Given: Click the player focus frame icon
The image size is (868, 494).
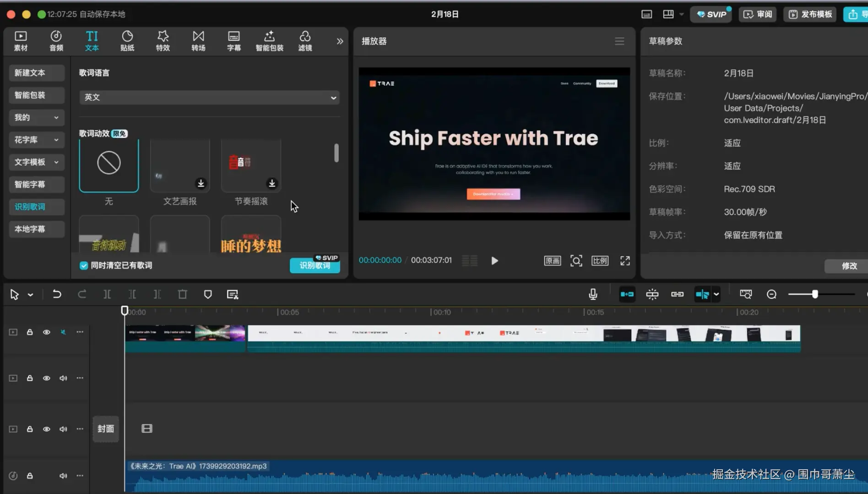Looking at the screenshot, I should coord(576,261).
